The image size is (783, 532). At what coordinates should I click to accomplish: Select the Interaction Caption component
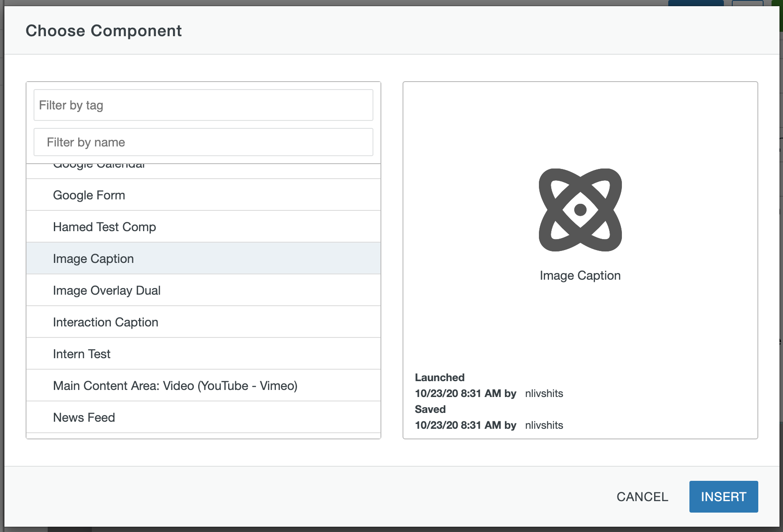pos(203,322)
